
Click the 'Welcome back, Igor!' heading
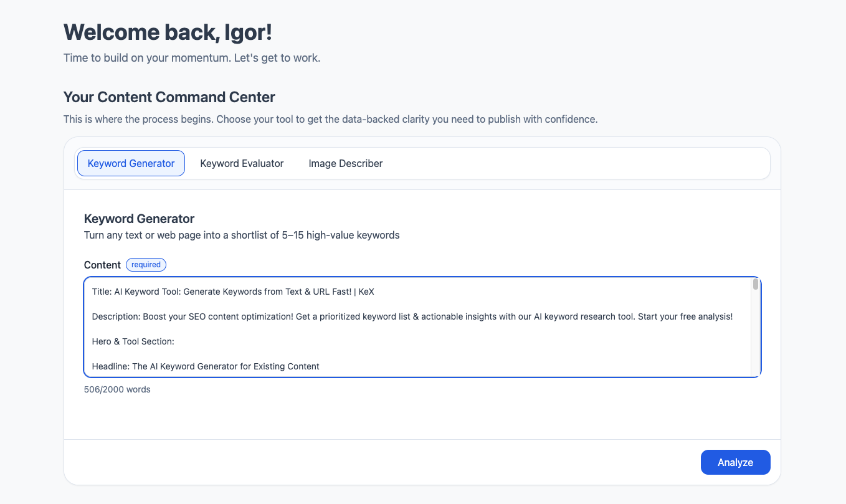[x=168, y=32]
